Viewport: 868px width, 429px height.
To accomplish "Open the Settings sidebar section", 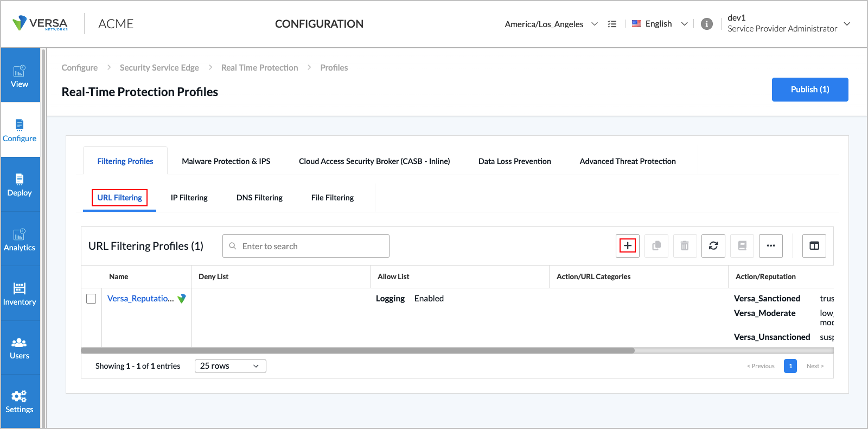I will point(20,401).
